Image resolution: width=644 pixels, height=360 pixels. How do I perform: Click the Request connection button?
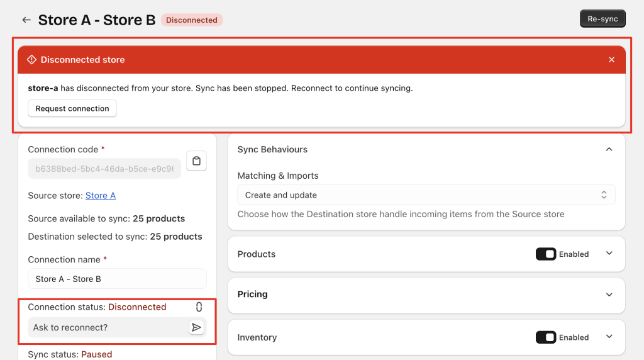(72, 108)
